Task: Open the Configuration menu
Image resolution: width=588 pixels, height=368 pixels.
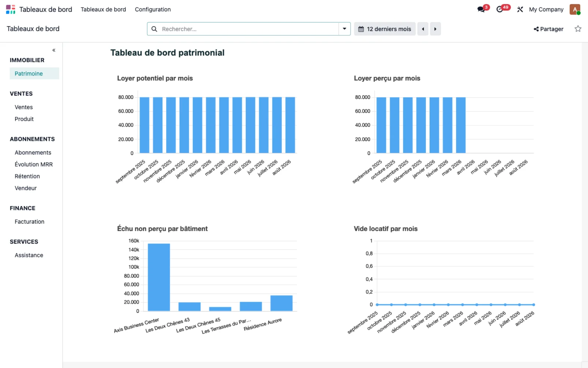Action: coord(153,10)
